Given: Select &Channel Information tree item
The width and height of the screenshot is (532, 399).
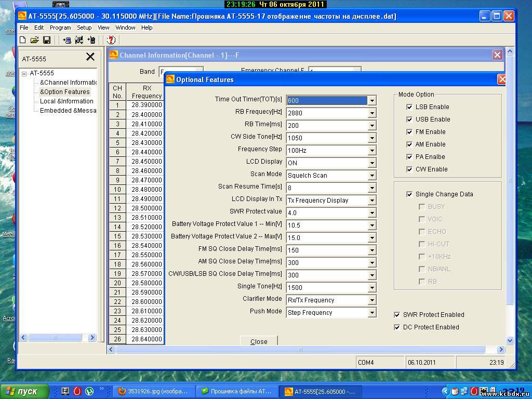Looking at the screenshot, I should coord(68,83).
